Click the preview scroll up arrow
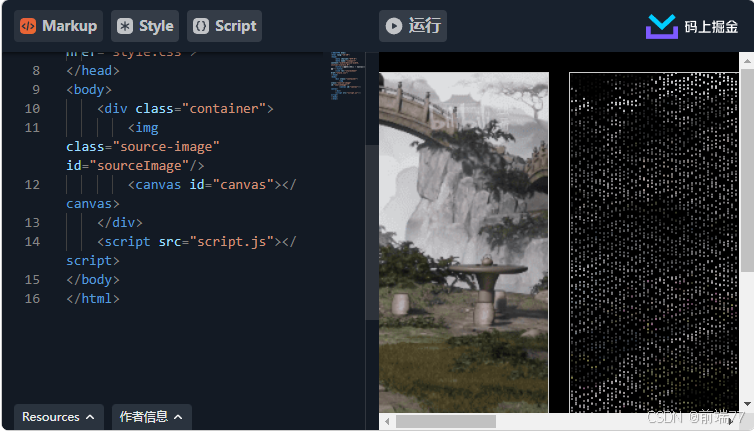The image size is (754, 431). (x=747, y=61)
